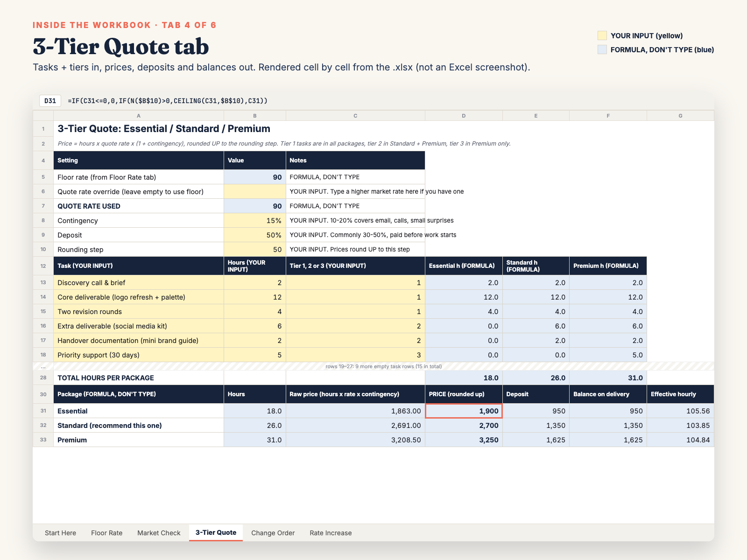
Task: Click the Deposit value 50%
Action: click(255, 235)
